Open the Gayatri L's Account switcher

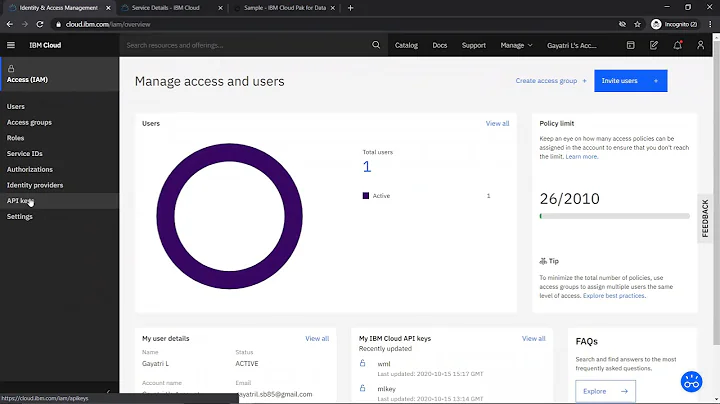pos(572,45)
